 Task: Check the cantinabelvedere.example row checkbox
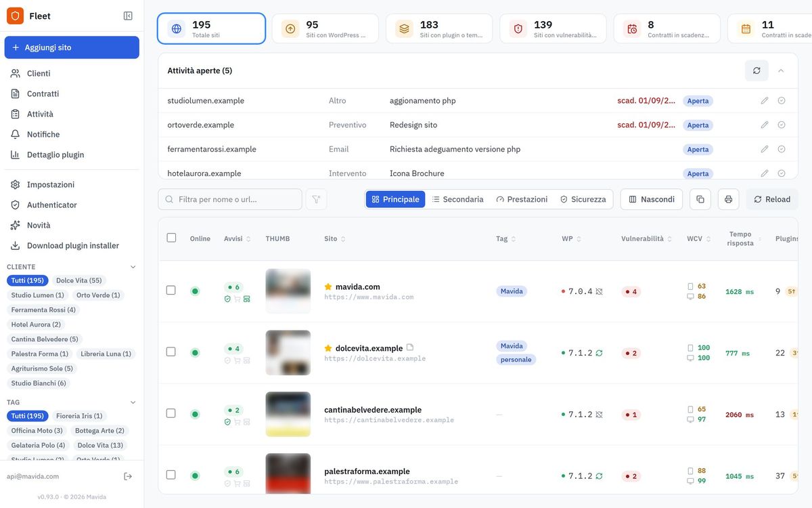pos(171,413)
